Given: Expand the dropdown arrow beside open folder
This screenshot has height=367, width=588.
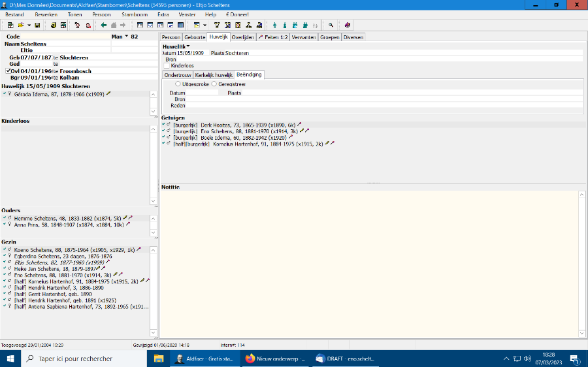Looking at the screenshot, I should click(29, 25).
